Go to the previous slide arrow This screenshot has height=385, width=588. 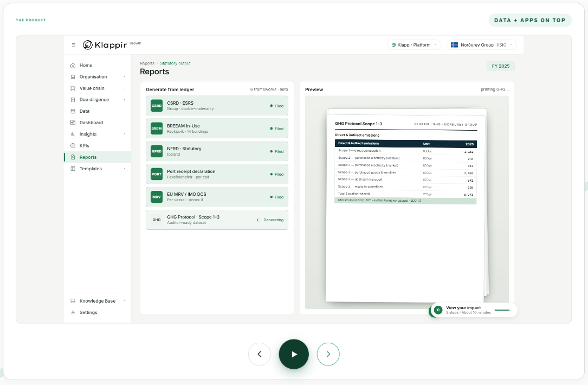[260, 354]
